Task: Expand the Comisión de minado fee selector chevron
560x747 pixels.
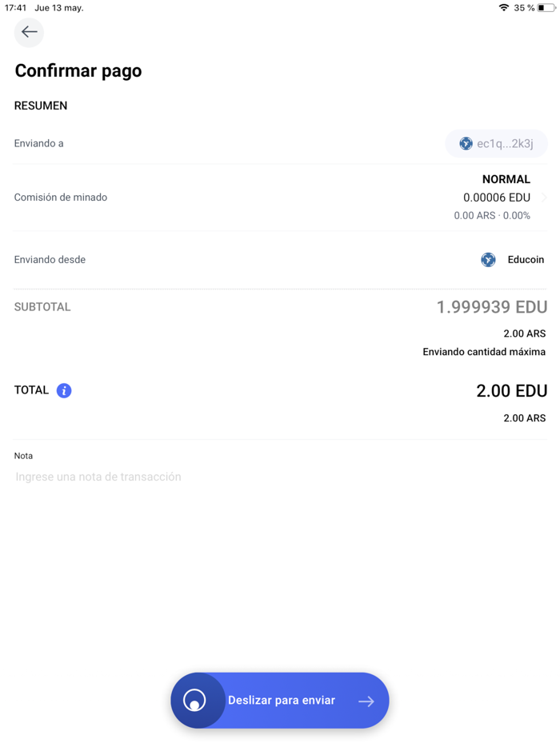Action: pyautogui.click(x=546, y=197)
